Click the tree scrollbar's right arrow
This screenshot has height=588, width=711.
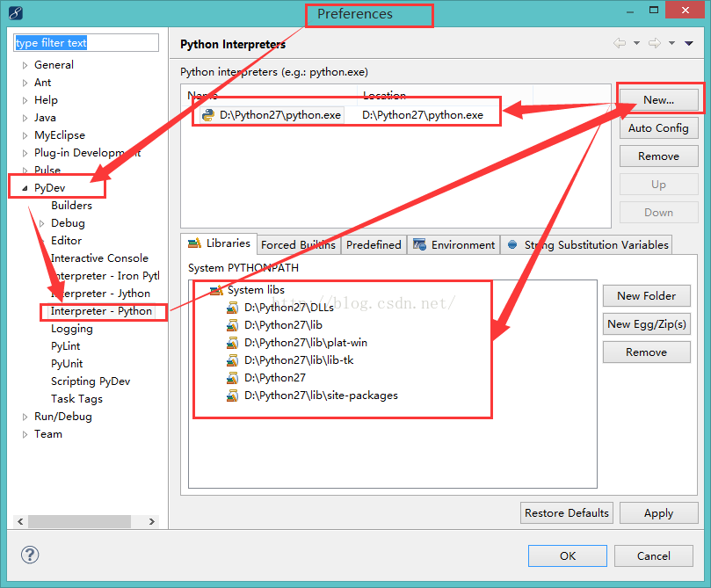point(152,521)
